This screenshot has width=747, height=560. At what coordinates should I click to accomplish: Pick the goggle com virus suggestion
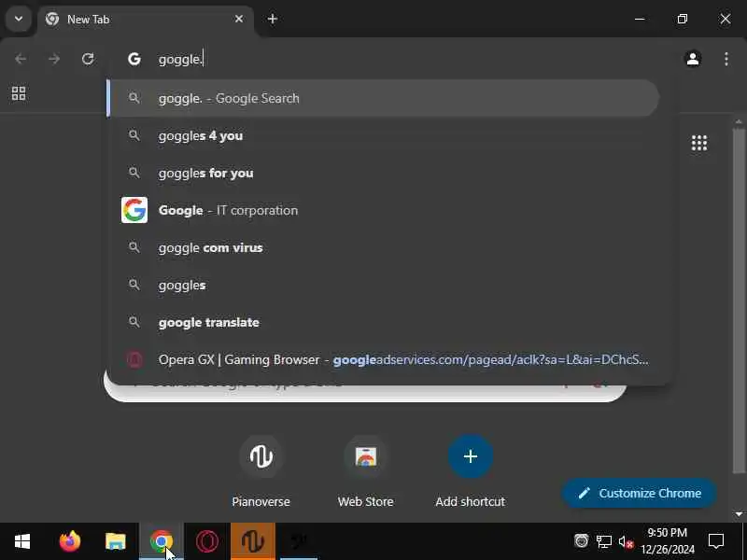(x=384, y=247)
